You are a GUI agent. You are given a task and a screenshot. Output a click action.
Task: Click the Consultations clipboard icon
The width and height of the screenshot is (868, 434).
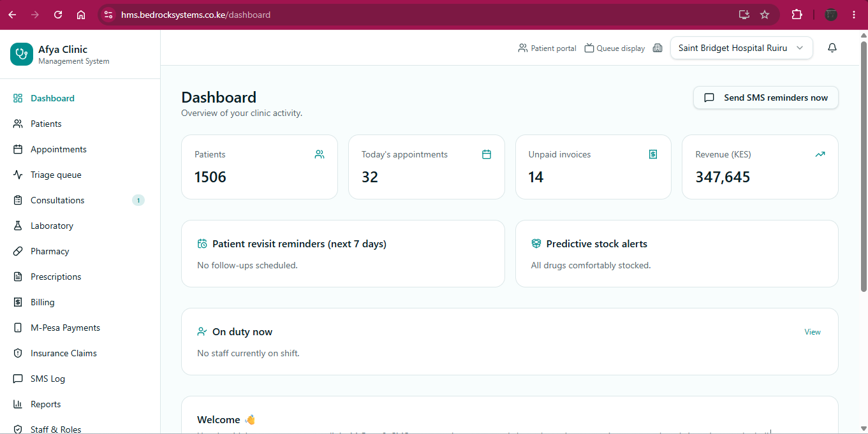[x=18, y=200]
